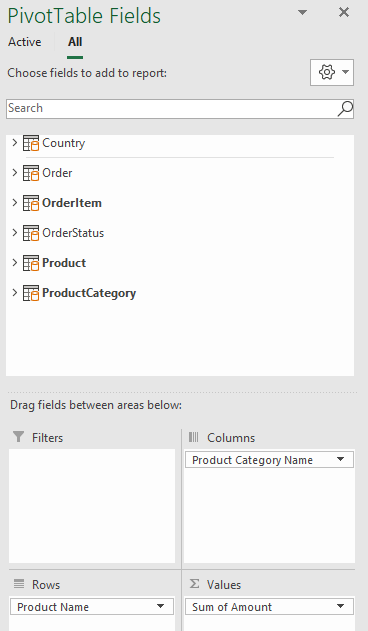Viewport: 368px width, 631px height.
Task: Expand the ProductCategory table node
Action: (14, 293)
